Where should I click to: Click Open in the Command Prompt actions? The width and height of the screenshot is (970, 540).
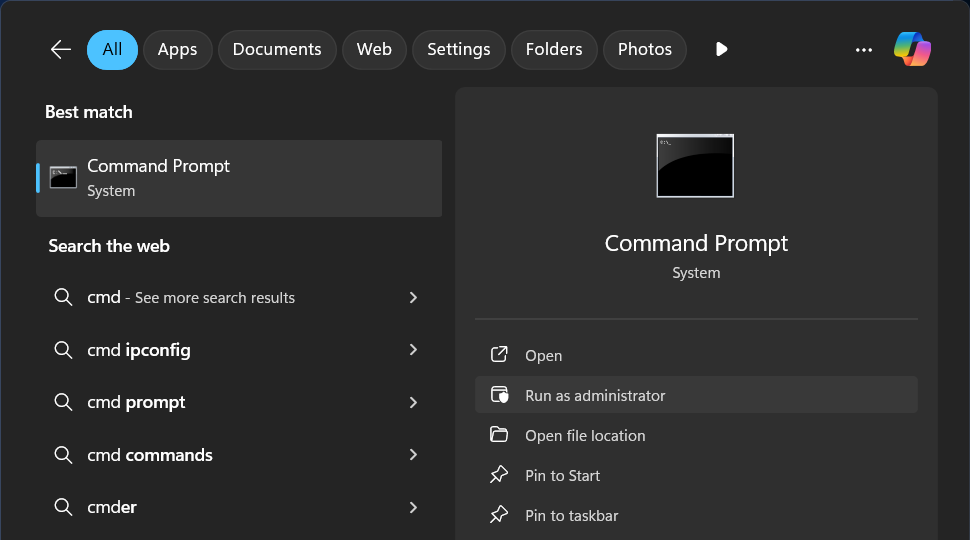click(543, 356)
